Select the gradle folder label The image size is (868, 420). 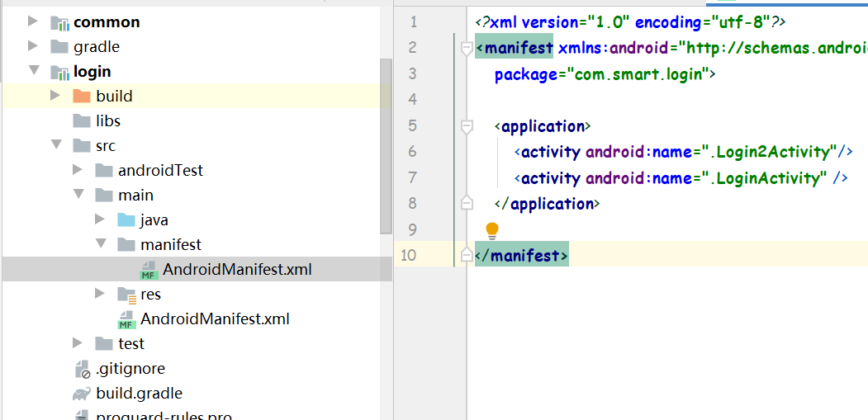(x=97, y=46)
